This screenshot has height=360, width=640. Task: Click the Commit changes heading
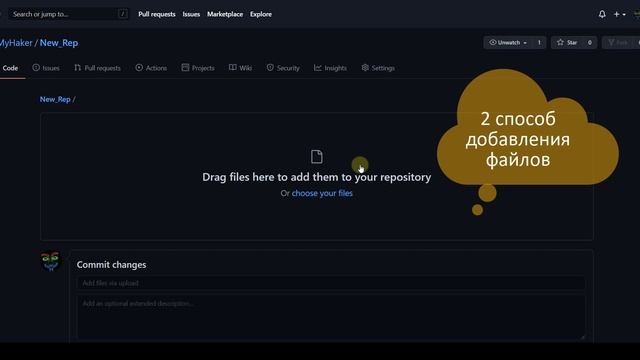point(111,265)
